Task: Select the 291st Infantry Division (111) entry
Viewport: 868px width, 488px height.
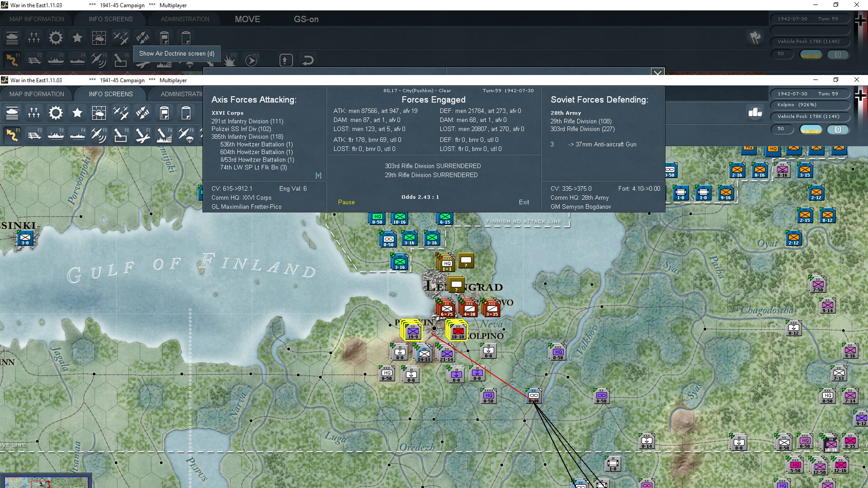Action: 247,122
